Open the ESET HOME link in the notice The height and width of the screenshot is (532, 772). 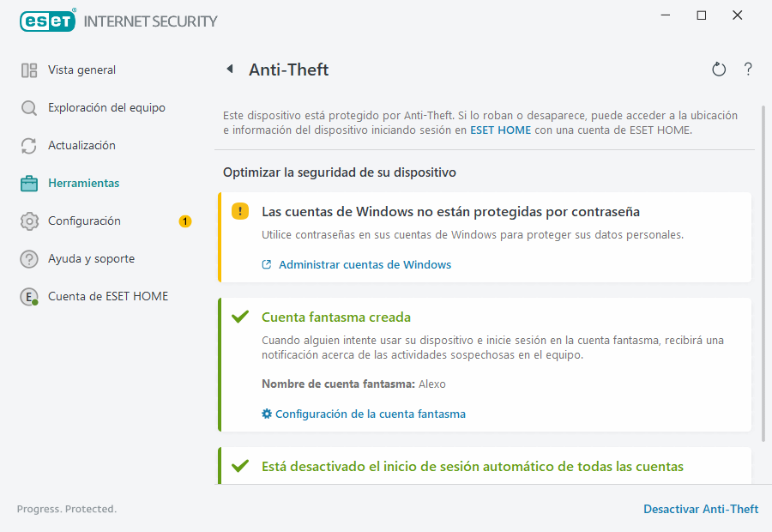[x=500, y=130]
